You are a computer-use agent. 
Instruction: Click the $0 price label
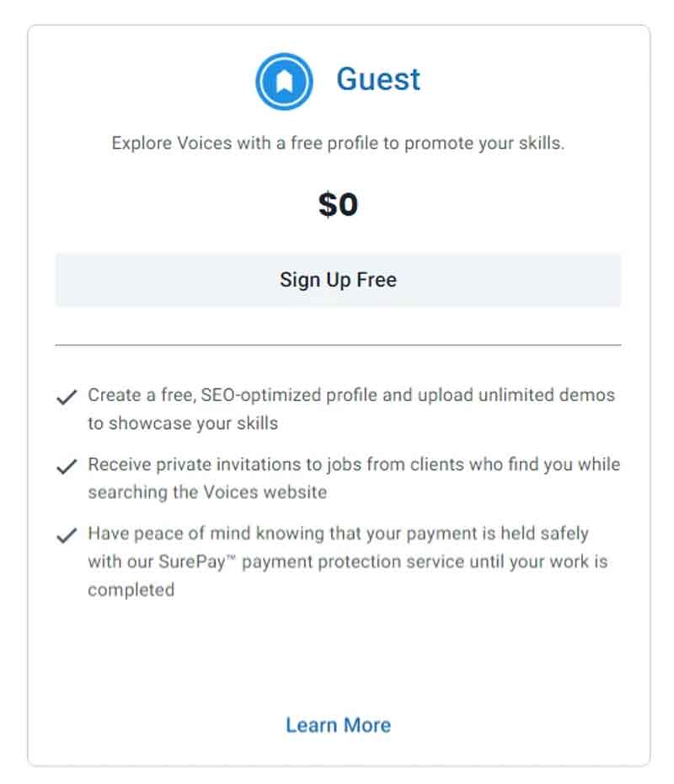click(338, 205)
